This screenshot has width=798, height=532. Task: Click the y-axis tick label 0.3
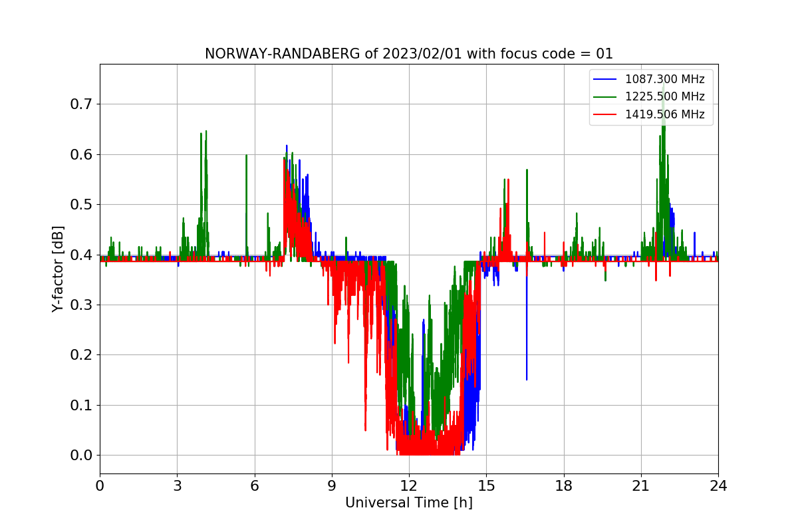(81, 305)
